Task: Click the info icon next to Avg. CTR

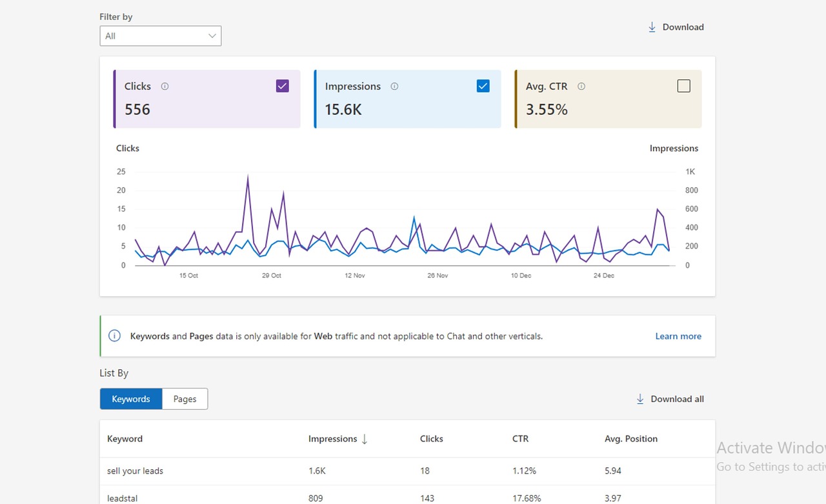Action: click(581, 86)
